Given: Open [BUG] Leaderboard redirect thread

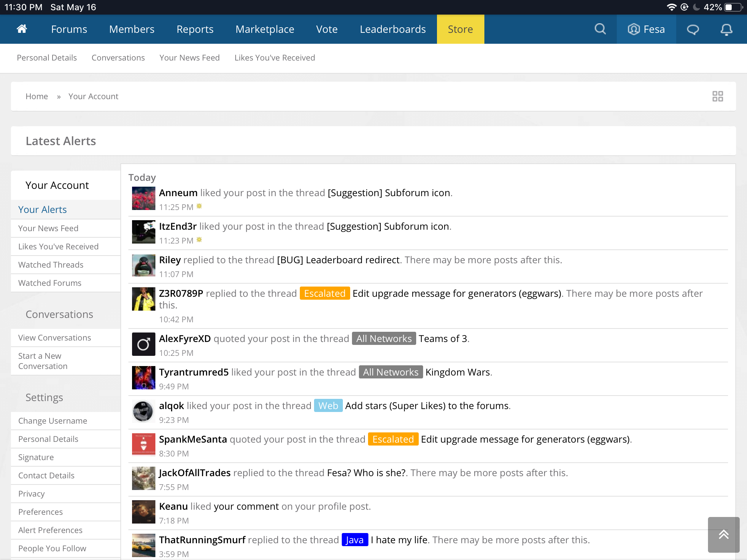Looking at the screenshot, I should tap(338, 260).
